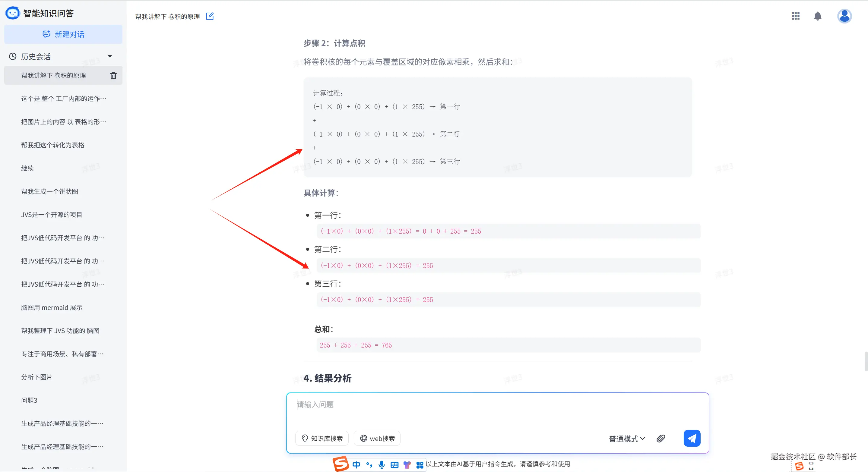
Task: Open the 普通模式 mode dropdown
Action: pyautogui.click(x=627, y=439)
